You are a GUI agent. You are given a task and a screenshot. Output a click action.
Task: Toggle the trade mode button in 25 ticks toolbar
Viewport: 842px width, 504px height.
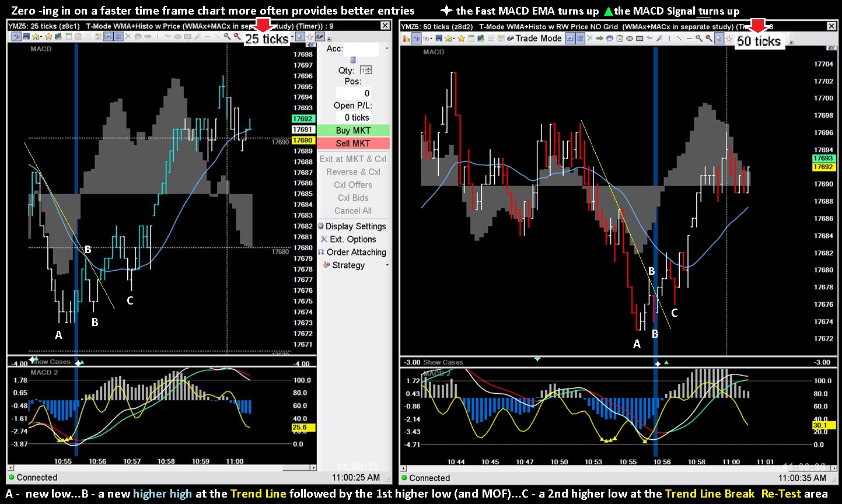[320, 36]
